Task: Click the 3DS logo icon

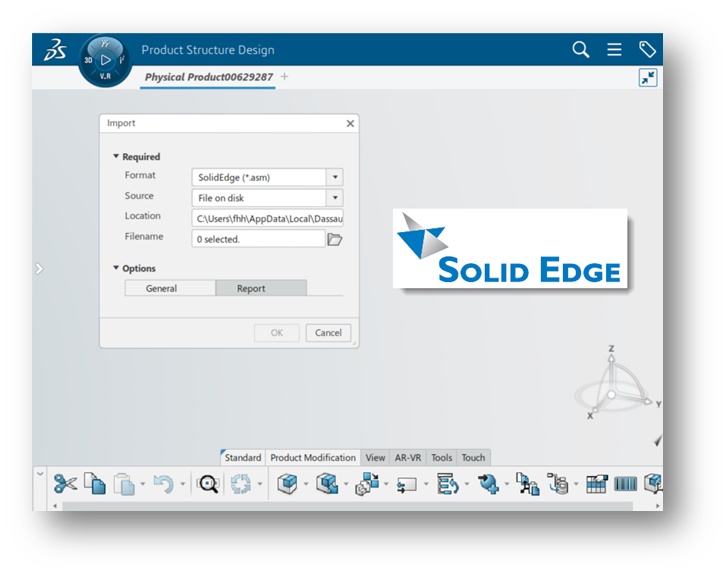Action: pos(55,50)
